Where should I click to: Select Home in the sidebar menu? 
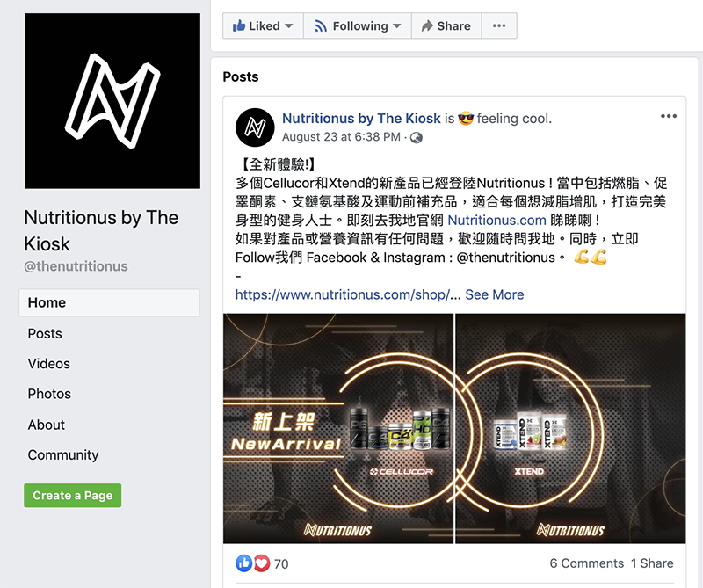pyautogui.click(x=109, y=302)
